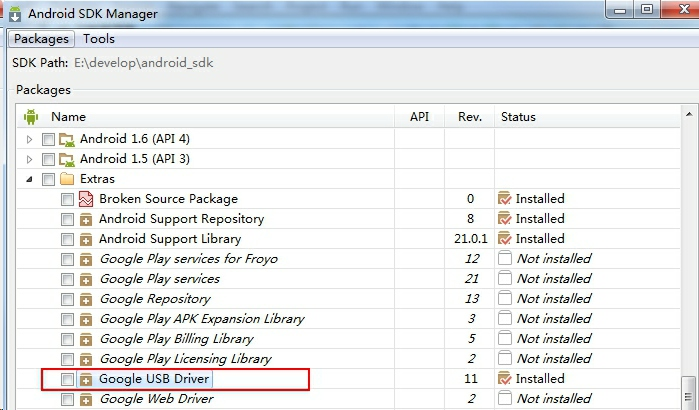The width and height of the screenshot is (699, 410).
Task: Click the Android Support Repository package icon
Action: click(86, 219)
